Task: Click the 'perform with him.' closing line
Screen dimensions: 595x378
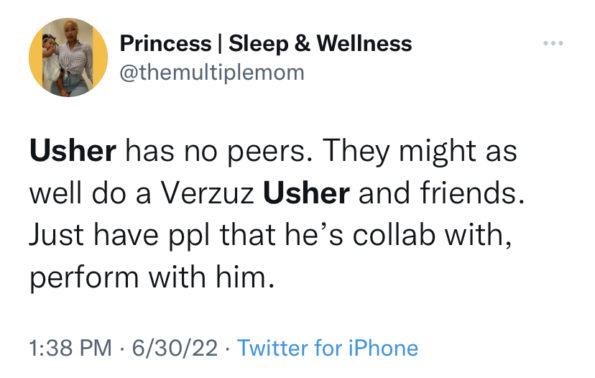Action: click(x=152, y=278)
